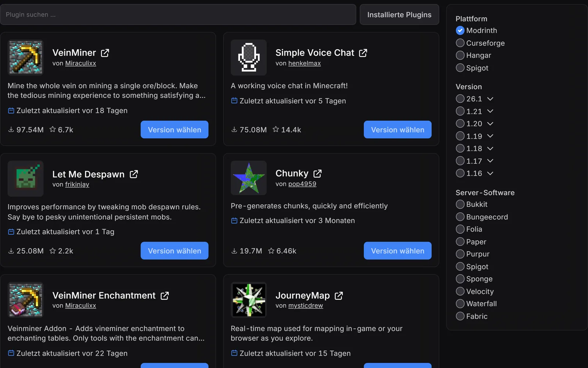Open Simple Voice Chat external link icon
This screenshot has height=368, width=588.
[363, 53]
